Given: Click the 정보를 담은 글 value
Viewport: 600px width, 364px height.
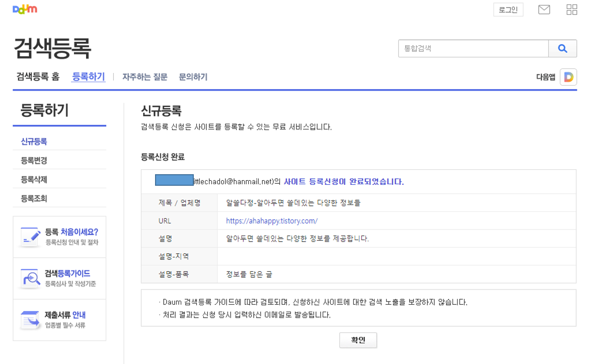Looking at the screenshot, I should (249, 274).
